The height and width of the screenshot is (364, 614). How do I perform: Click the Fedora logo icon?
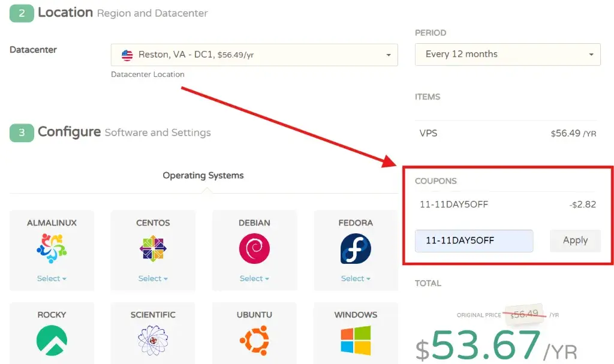tap(356, 248)
